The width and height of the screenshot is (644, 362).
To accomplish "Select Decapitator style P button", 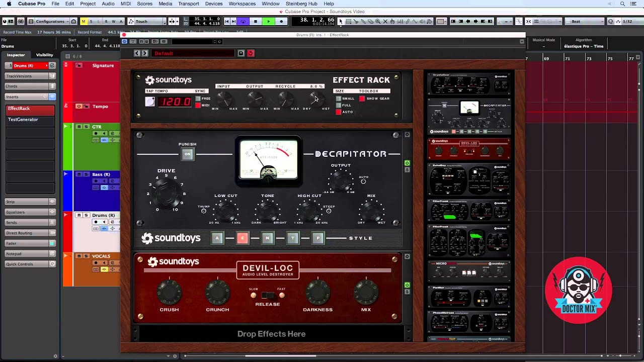I will [x=317, y=238].
